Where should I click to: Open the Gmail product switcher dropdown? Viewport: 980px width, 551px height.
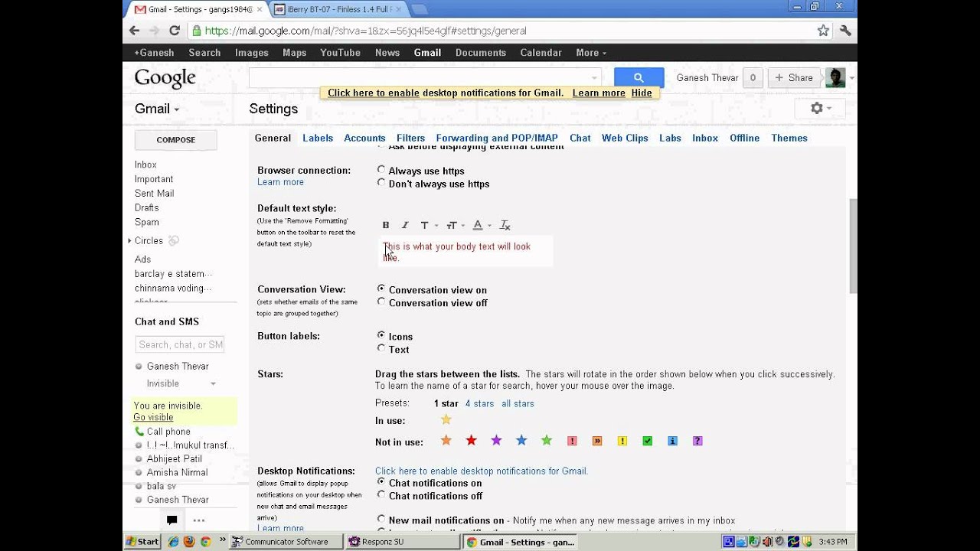[x=157, y=109]
